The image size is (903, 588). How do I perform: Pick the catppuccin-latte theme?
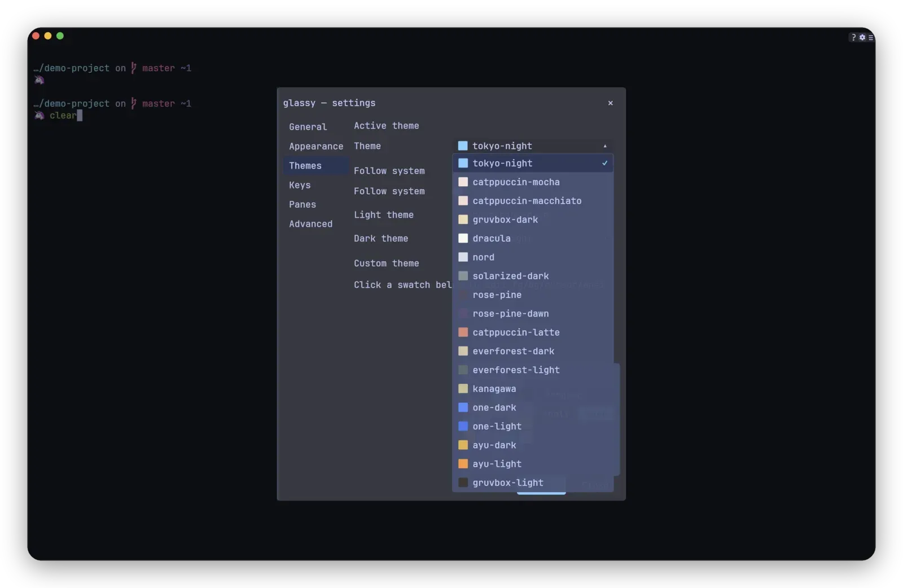(533, 332)
